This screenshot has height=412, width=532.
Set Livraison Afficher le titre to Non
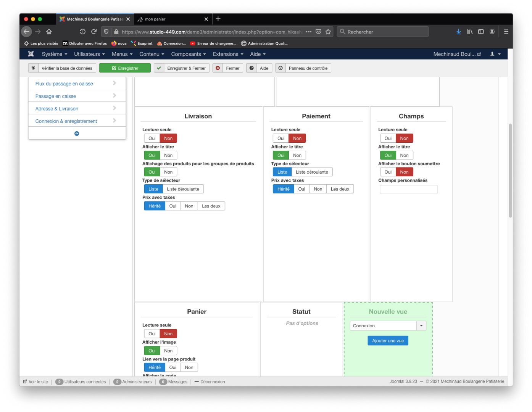[168, 155]
